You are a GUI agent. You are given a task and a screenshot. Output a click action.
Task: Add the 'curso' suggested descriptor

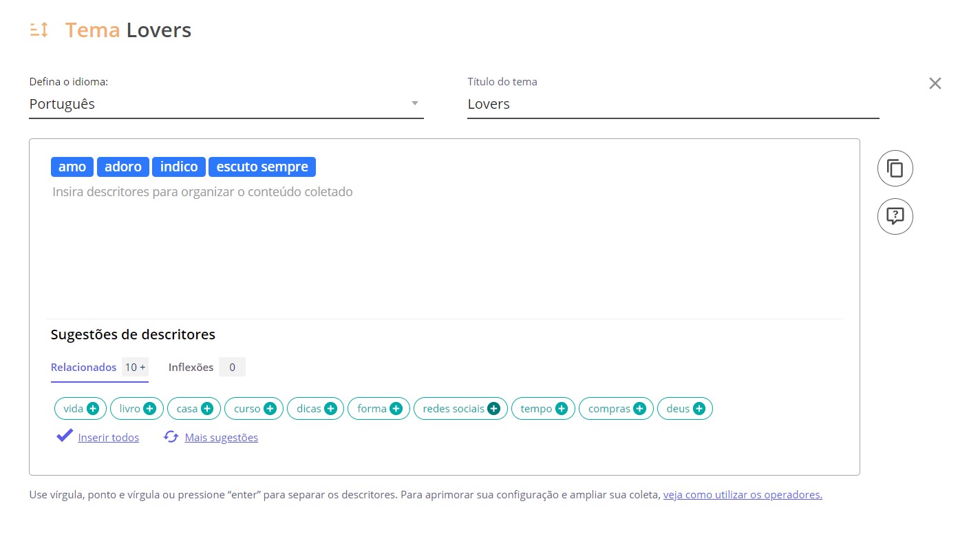tap(270, 409)
